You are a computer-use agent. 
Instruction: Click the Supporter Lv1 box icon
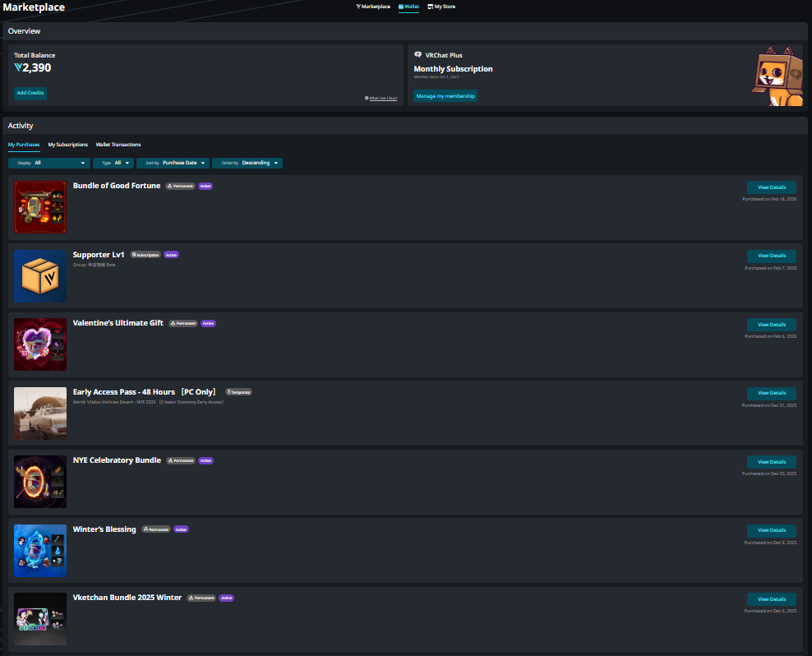click(40, 275)
